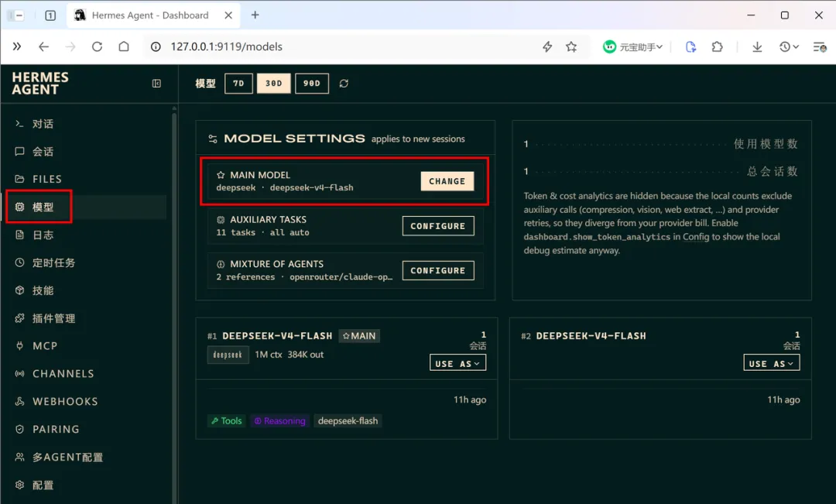Viewport: 836px width, 504px height.
Task: Open the extensions puzzle piece icon
Action: [x=717, y=47]
